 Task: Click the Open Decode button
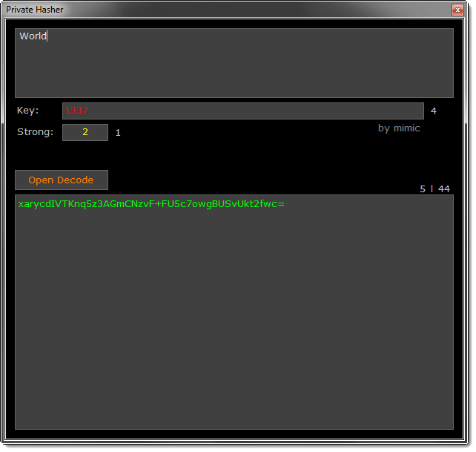(61, 180)
